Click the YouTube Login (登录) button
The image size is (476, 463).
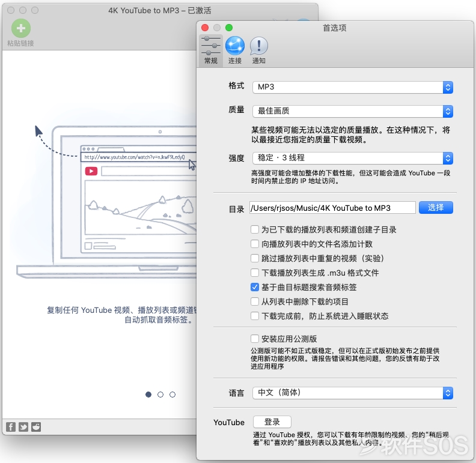pyautogui.click(x=272, y=422)
